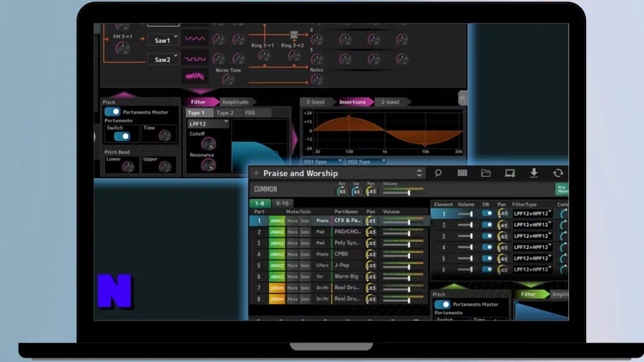Screen dimensions: 644x362
Task: Click the screen device icon in the performance toolbar
Action: [509, 173]
